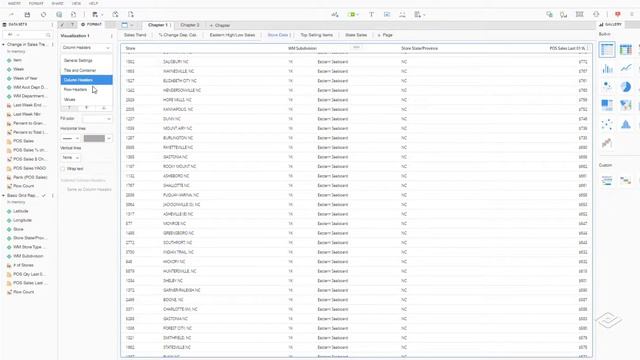Open the Visualization 1 panel options menu
640x360 pixels.
coord(111,36)
